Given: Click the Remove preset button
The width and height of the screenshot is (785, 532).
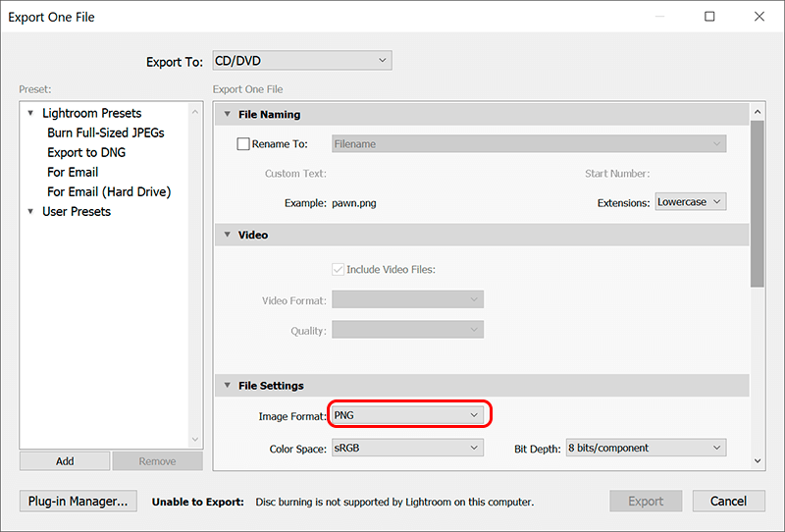Looking at the screenshot, I should [x=157, y=461].
